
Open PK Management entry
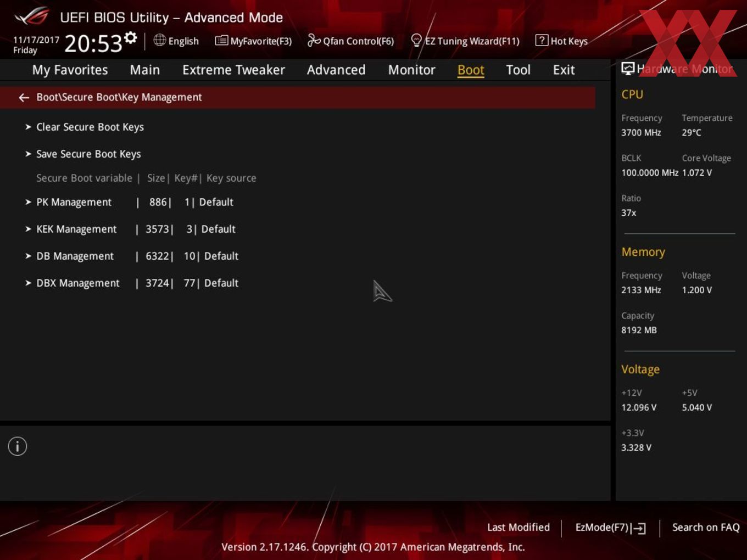point(74,202)
